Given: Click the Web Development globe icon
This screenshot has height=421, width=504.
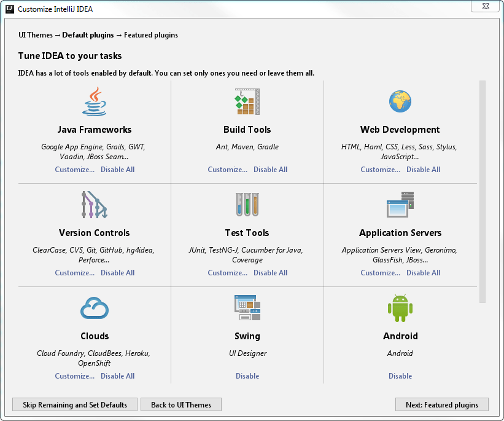Looking at the screenshot, I should [x=400, y=101].
